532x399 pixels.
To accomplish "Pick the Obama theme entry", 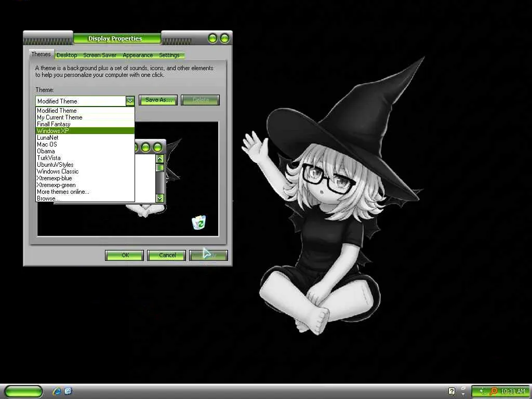I will coord(85,151).
